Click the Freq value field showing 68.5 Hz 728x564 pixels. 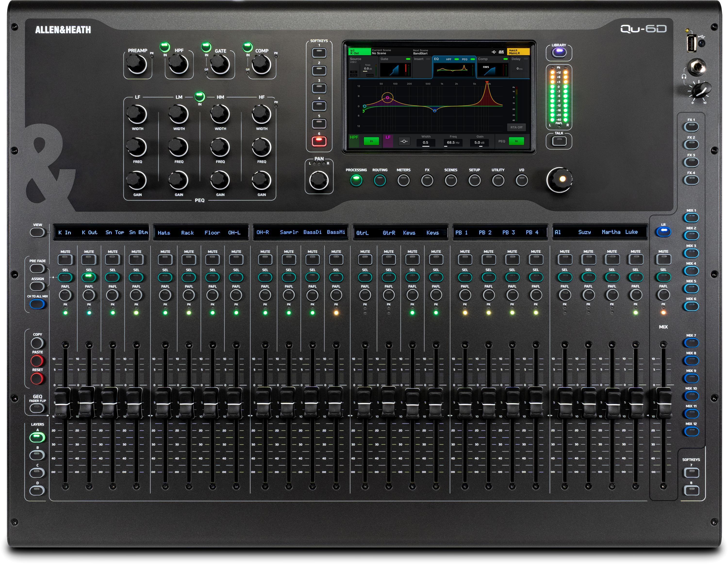coord(453,142)
